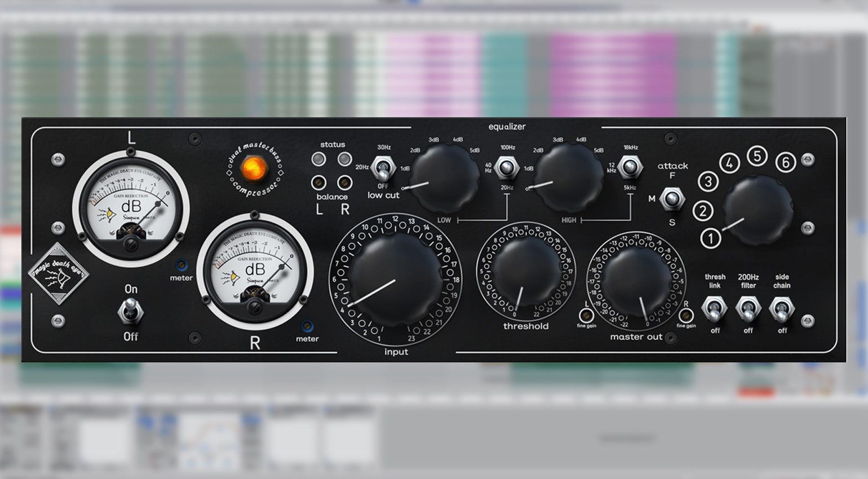
Task: Flip the thresh link switch
Action: (714, 309)
